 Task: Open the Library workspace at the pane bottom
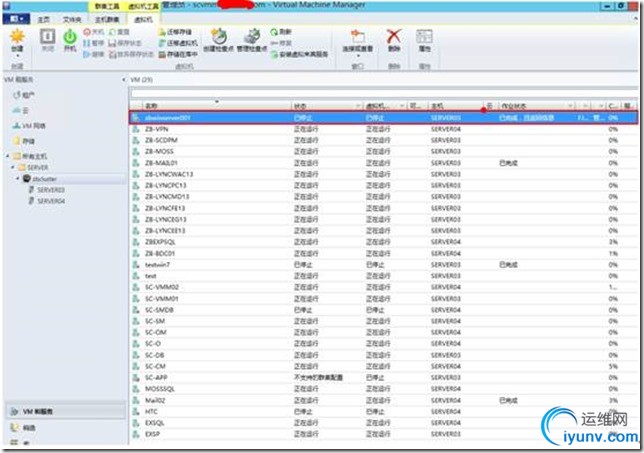(65, 442)
